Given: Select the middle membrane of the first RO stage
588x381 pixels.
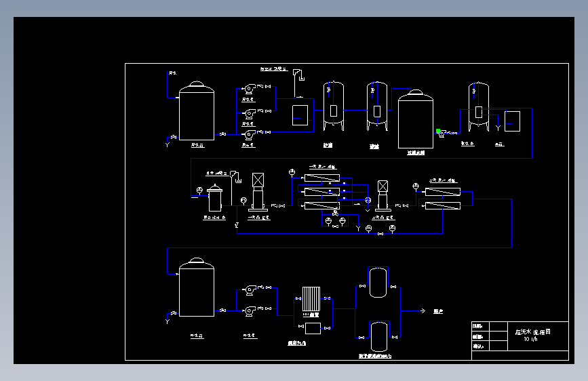Looking at the screenshot, I should [x=322, y=192].
